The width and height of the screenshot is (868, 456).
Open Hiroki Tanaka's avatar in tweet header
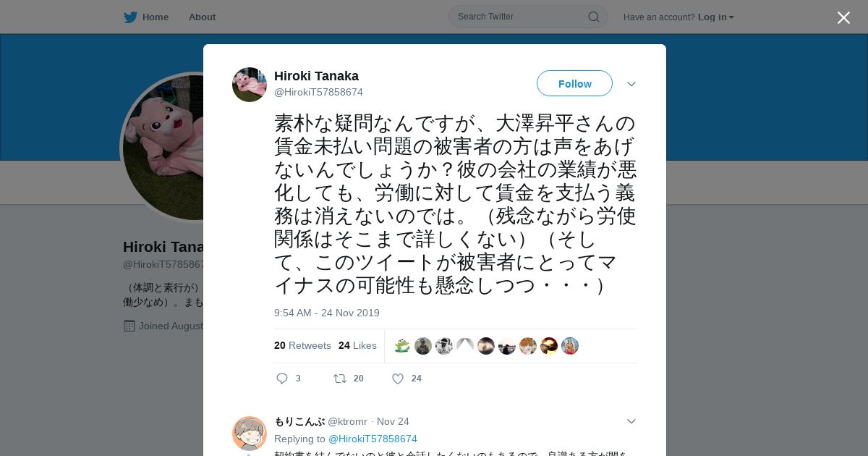click(250, 85)
